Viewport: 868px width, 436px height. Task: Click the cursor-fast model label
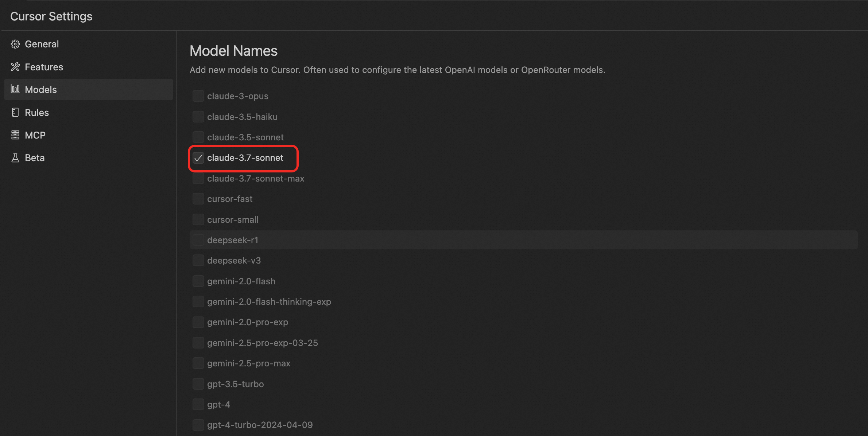[x=230, y=199]
